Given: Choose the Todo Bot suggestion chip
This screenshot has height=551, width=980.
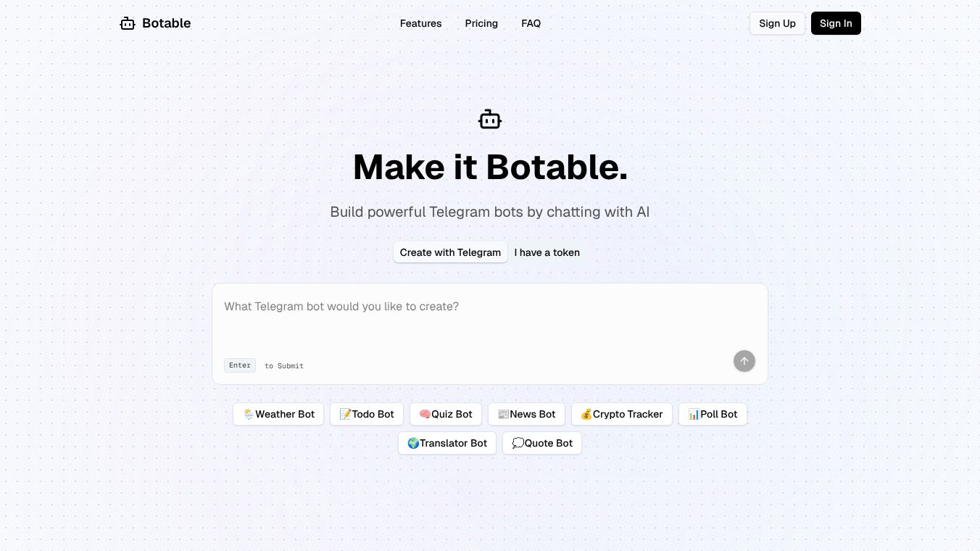Looking at the screenshot, I should 367,414.
